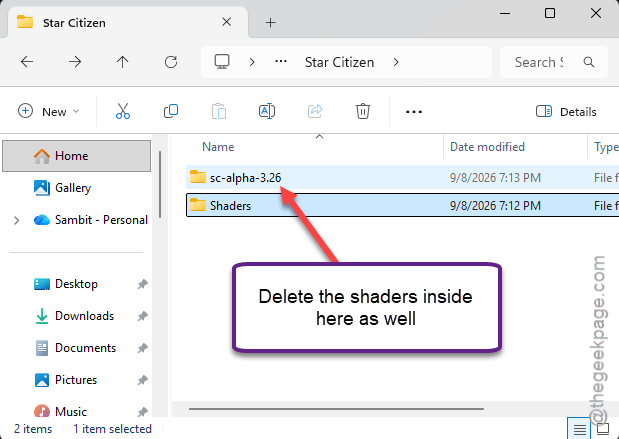Viewport: 619px width, 439px height.
Task: Click the '1 item selected' status text
Action: click(113, 429)
